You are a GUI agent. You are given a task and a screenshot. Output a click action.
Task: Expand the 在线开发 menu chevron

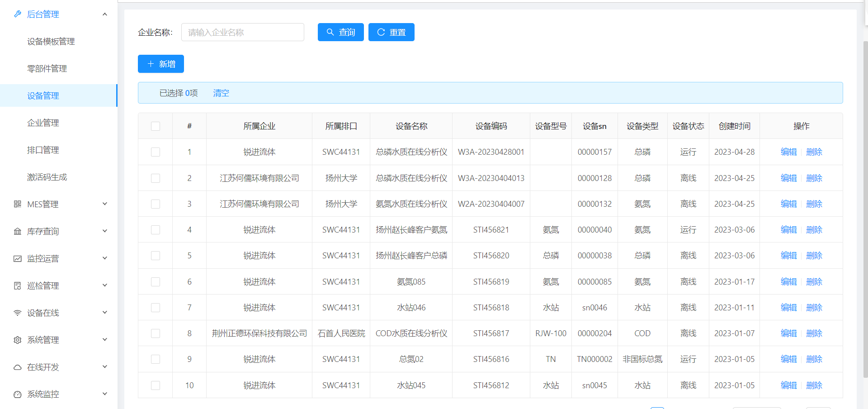[x=105, y=367]
